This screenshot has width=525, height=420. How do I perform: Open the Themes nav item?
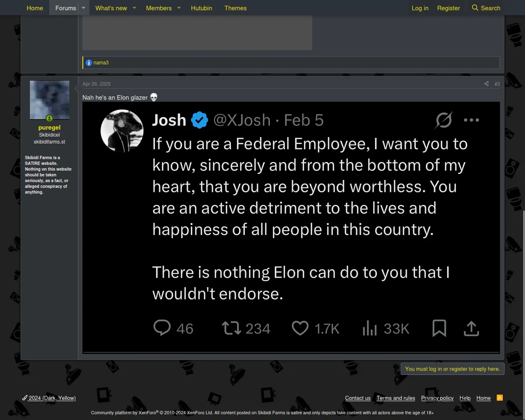tap(235, 8)
